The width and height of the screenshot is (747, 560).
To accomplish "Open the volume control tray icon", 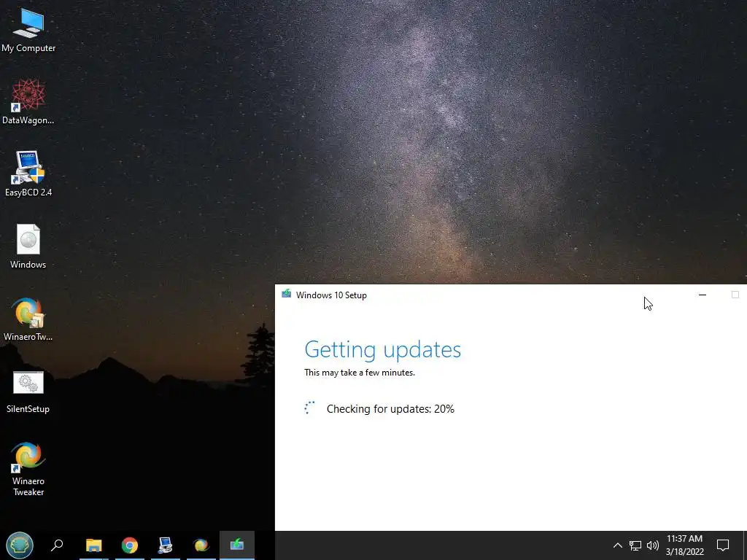I will tap(653, 545).
